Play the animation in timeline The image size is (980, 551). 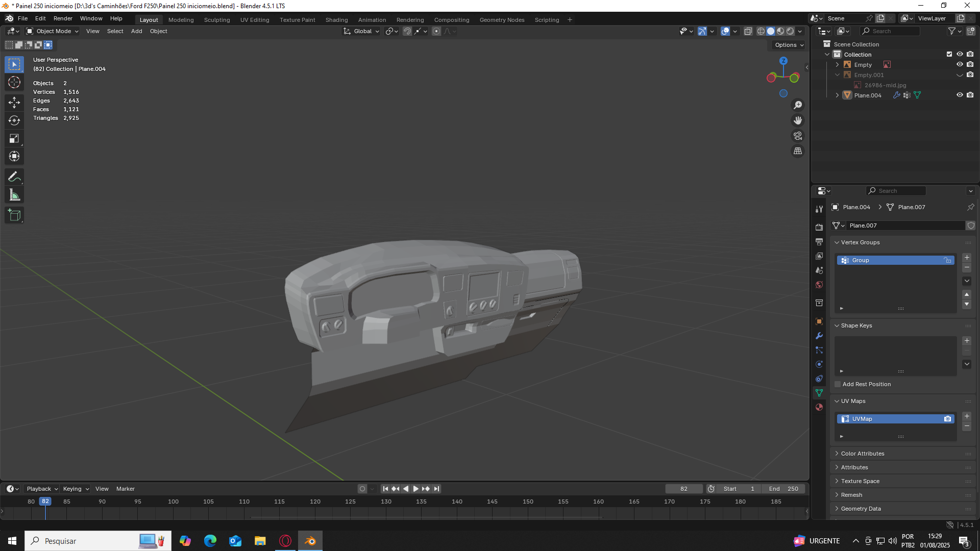415,489
